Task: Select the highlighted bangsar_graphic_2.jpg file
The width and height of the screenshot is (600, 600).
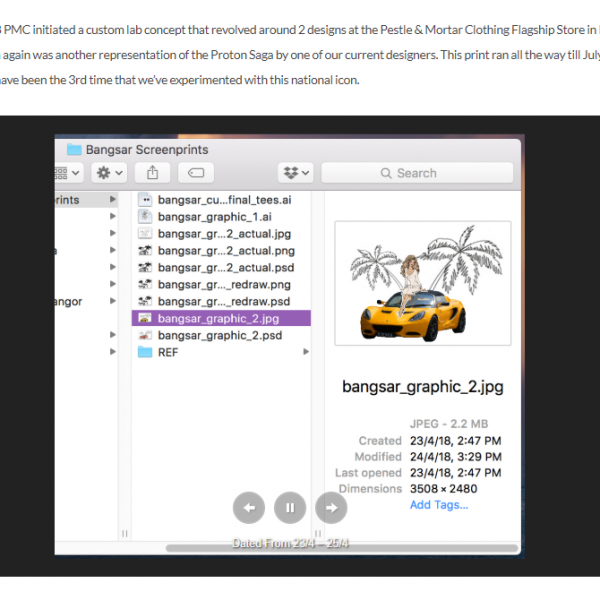Action: click(218, 318)
